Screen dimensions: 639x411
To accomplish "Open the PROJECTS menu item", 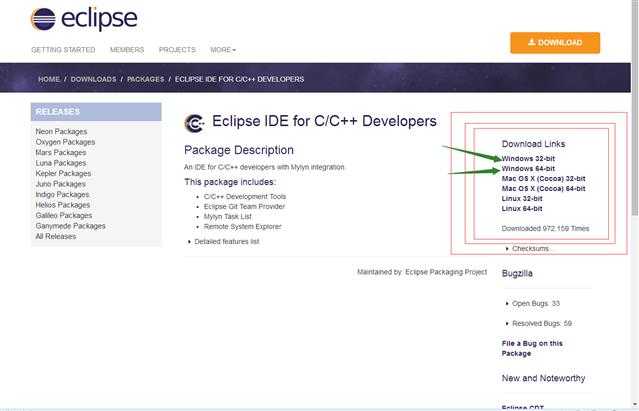I will [x=177, y=50].
